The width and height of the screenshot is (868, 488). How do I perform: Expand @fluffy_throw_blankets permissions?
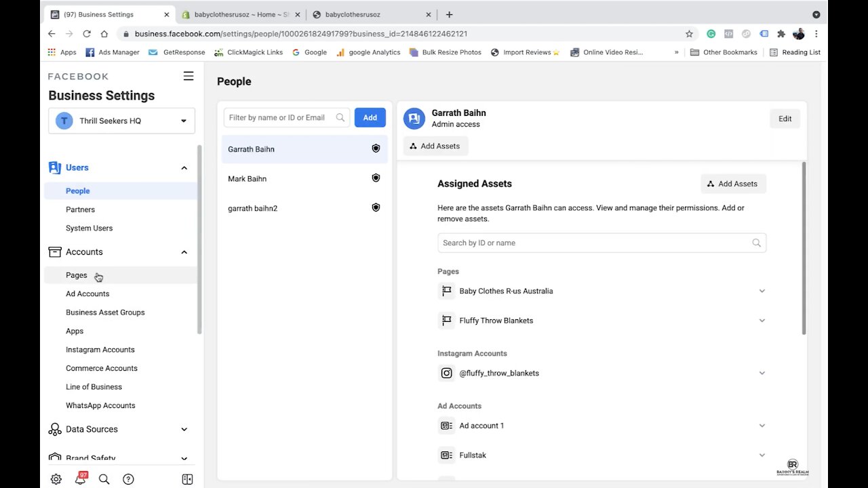click(x=762, y=373)
